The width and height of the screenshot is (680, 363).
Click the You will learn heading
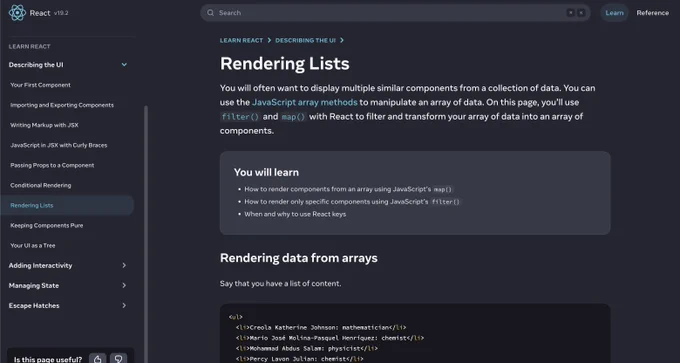click(x=266, y=172)
